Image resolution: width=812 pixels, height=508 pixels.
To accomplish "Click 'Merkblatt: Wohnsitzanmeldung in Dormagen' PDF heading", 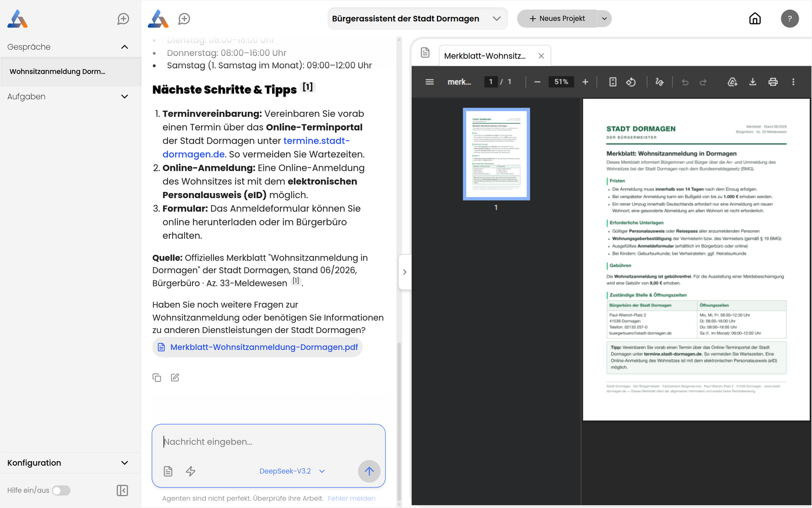I will pos(671,153).
